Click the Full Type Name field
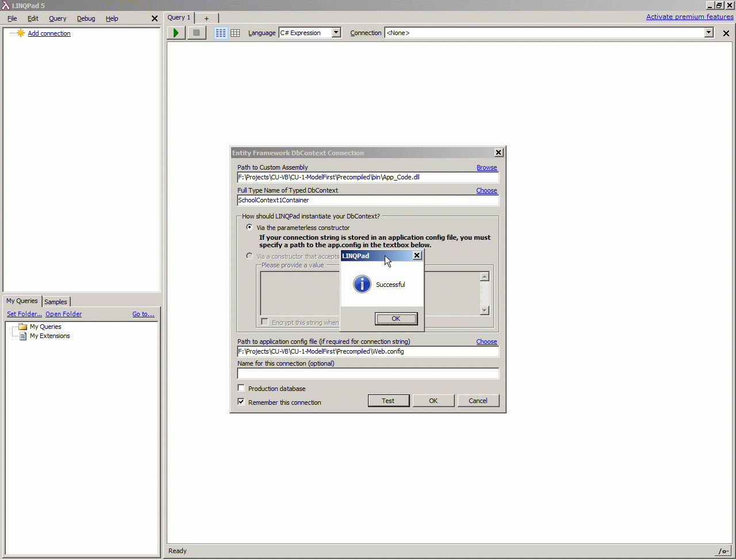 pyautogui.click(x=368, y=200)
